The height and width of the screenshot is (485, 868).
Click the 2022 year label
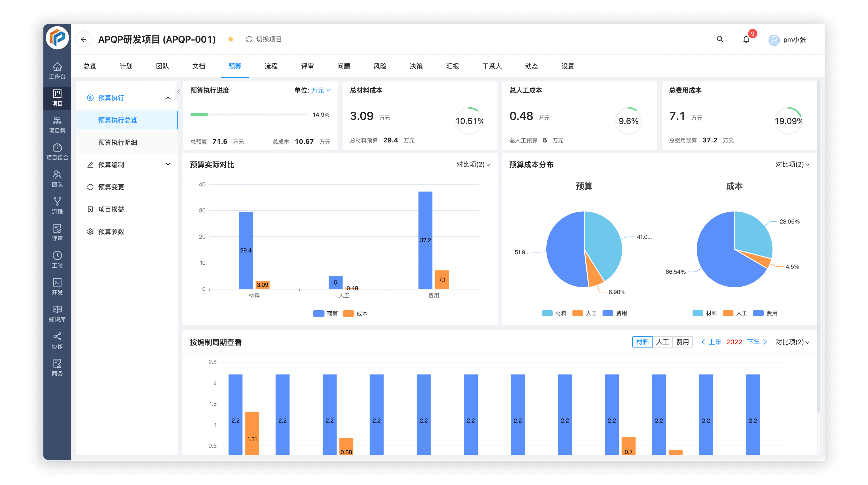pyautogui.click(x=734, y=342)
